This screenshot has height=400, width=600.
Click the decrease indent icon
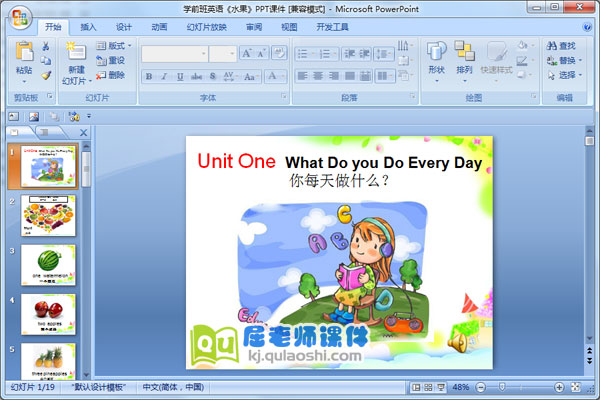point(349,54)
